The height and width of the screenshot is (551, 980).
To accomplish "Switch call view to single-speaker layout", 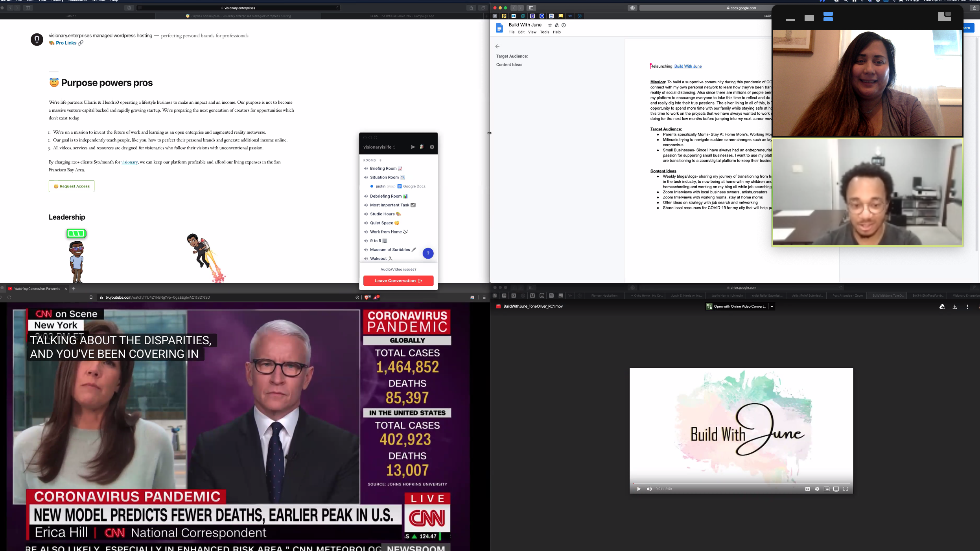I will (809, 18).
